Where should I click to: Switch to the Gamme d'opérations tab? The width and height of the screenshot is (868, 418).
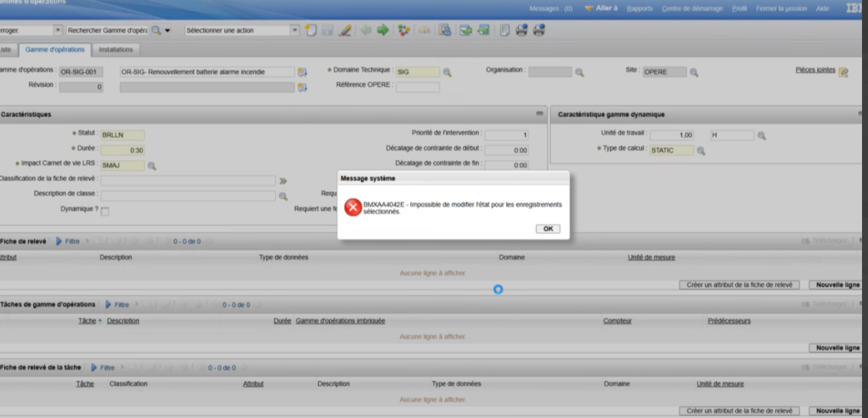[x=55, y=50]
